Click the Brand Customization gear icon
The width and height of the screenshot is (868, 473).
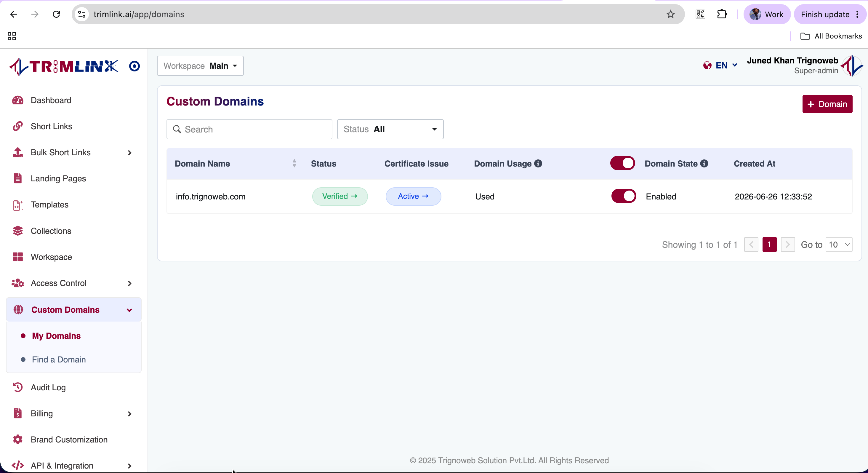17,439
